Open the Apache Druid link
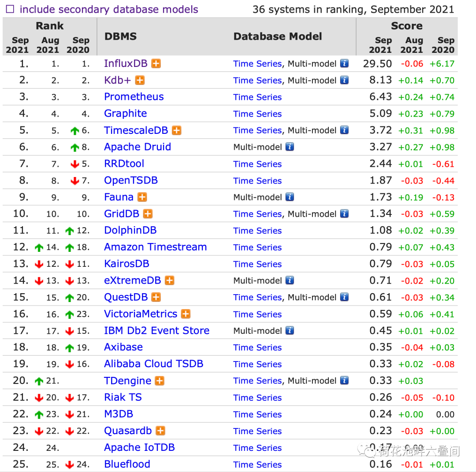The image size is (476, 472). pyautogui.click(x=138, y=147)
